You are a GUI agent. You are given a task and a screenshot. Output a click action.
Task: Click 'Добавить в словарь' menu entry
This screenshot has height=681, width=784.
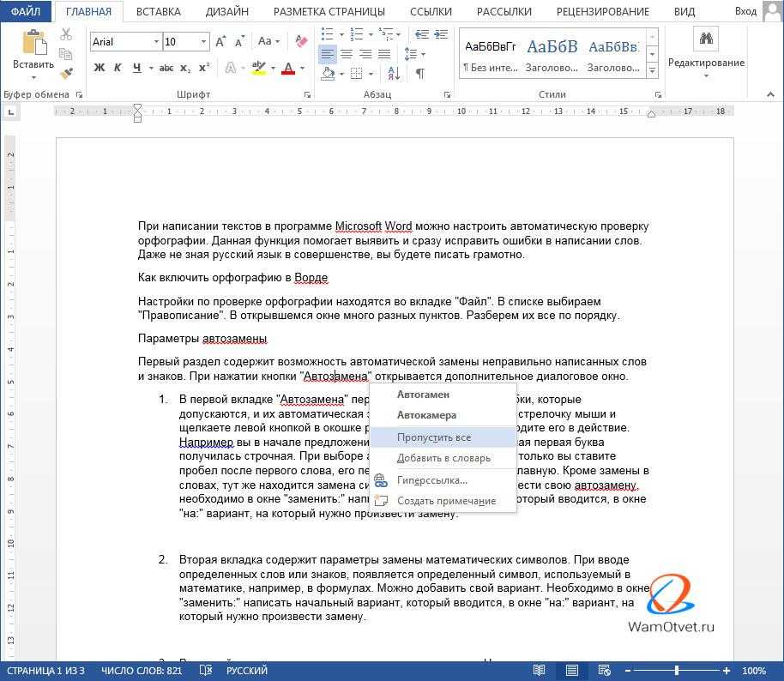click(443, 458)
